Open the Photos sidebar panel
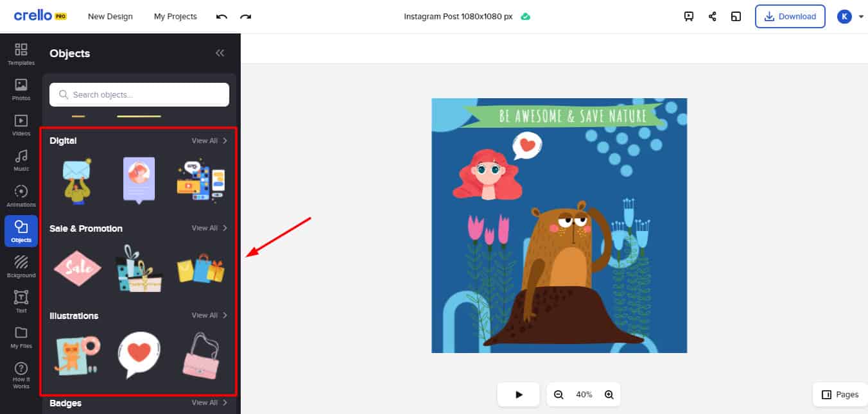 pyautogui.click(x=21, y=89)
